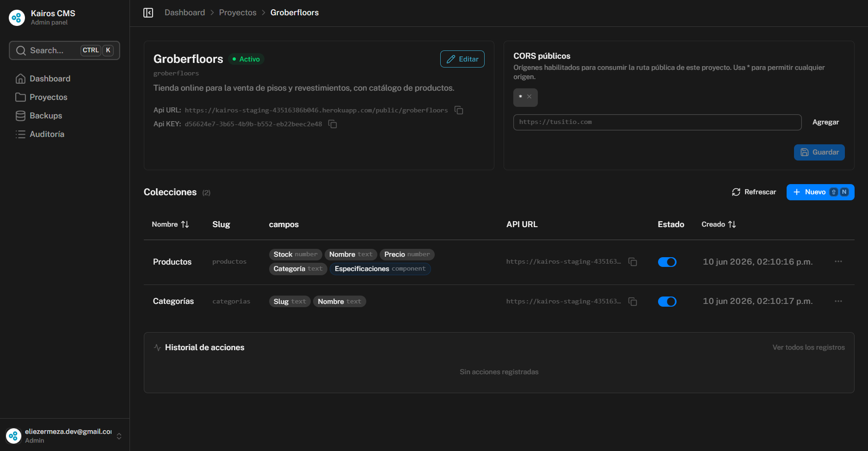Click the Productos collection name
868x451 pixels.
pyautogui.click(x=172, y=262)
